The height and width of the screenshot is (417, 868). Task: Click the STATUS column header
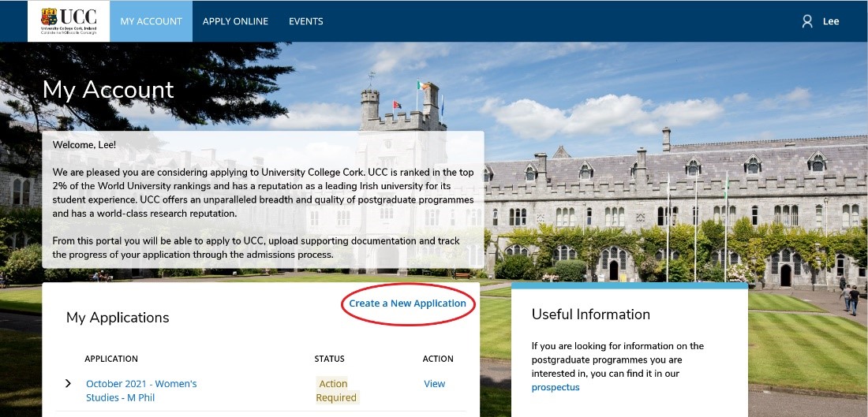tap(329, 359)
